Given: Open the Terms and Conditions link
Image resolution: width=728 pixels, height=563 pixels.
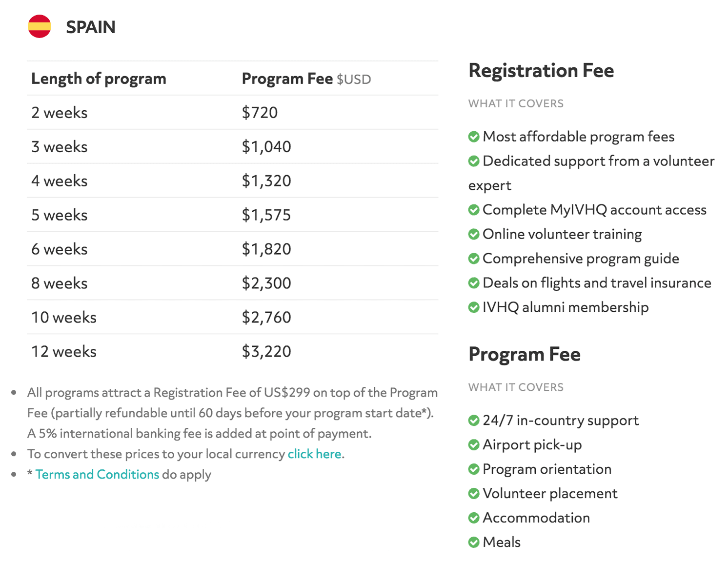Looking at the screenshot, I should coord(97,474).
